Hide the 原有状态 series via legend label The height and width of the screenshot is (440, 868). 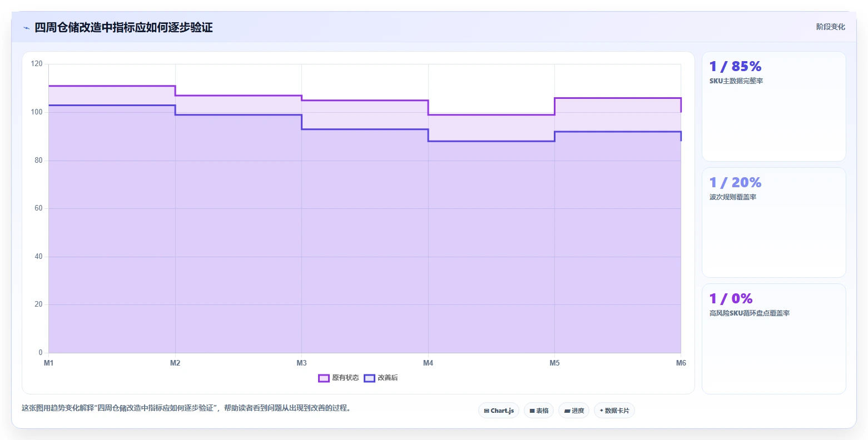click(x=345, y=378)
